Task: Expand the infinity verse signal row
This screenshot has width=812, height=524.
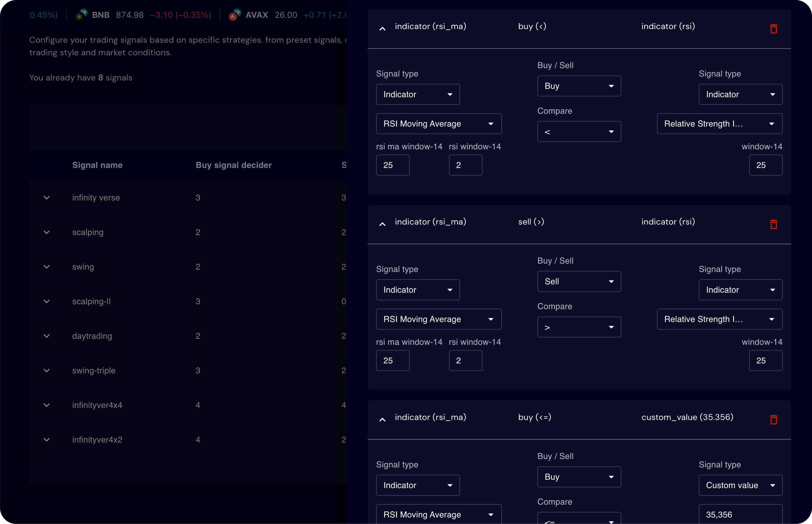Action: click(x=47, y=198)
